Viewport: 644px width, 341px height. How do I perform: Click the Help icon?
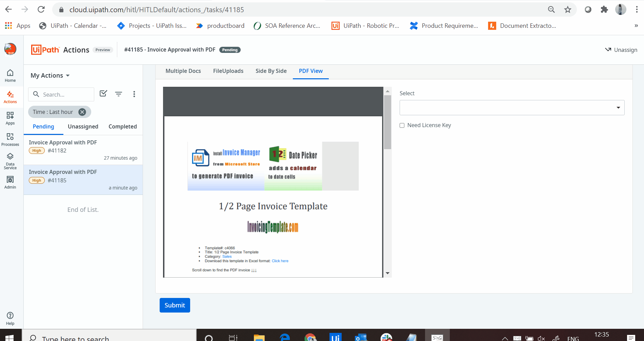tap(10, 318)
